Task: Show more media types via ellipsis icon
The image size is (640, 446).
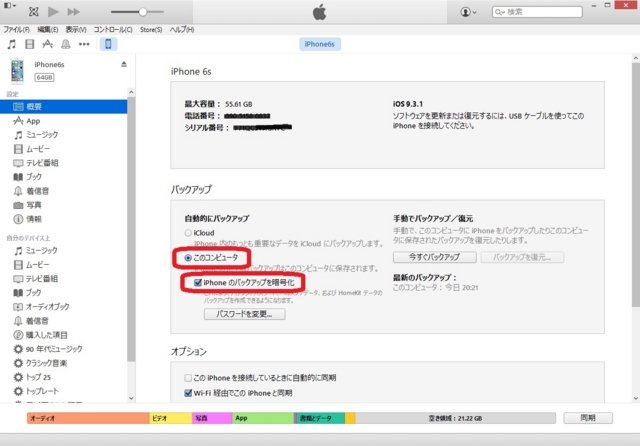Action: click(84, 44)
